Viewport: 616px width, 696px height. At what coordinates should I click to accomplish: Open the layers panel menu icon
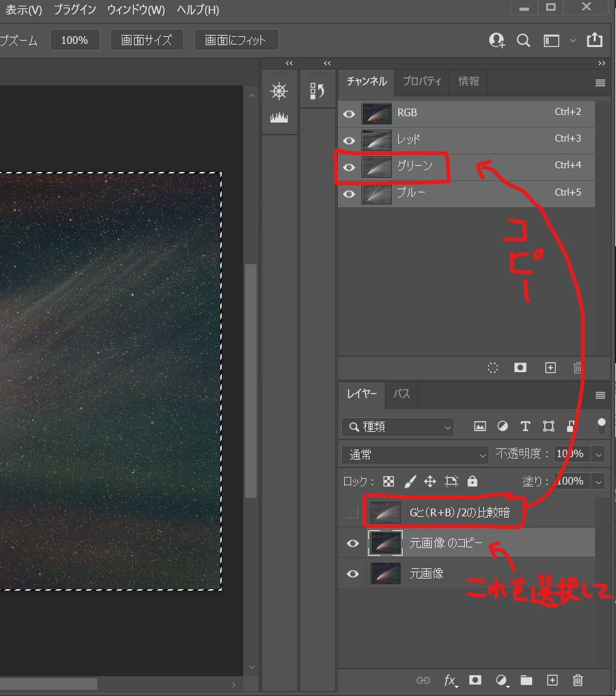pyautogui.click(x=600, y=395)
